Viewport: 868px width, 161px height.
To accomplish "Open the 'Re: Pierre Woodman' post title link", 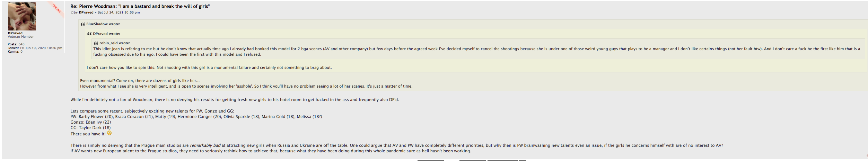I will 140,6.
